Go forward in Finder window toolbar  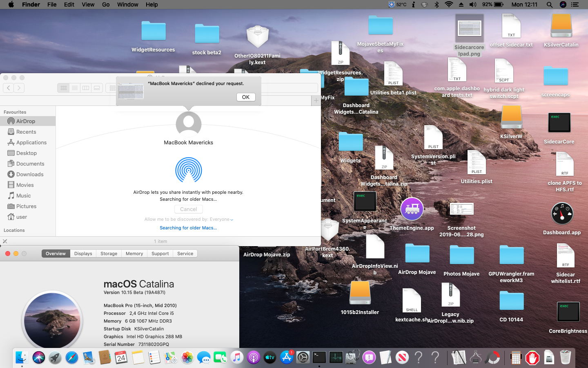19,88
